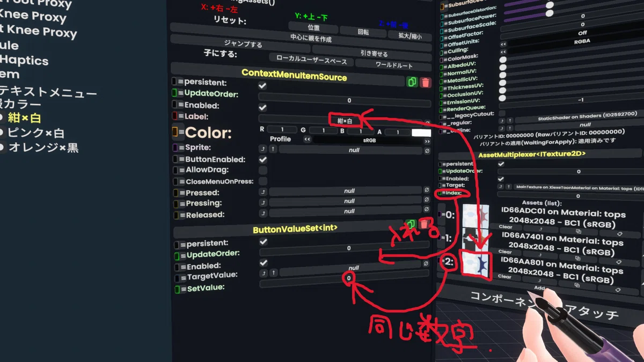Click the 回転 reset button

(363, 31)
